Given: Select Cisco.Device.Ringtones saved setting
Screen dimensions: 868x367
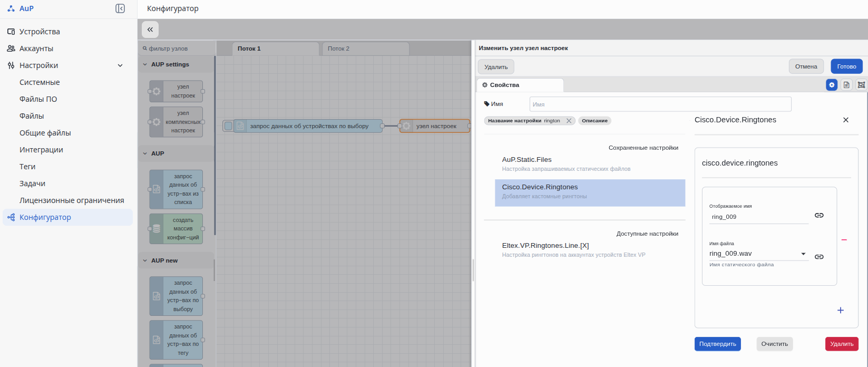Looking at the screenshot, I should click(590, 192).
